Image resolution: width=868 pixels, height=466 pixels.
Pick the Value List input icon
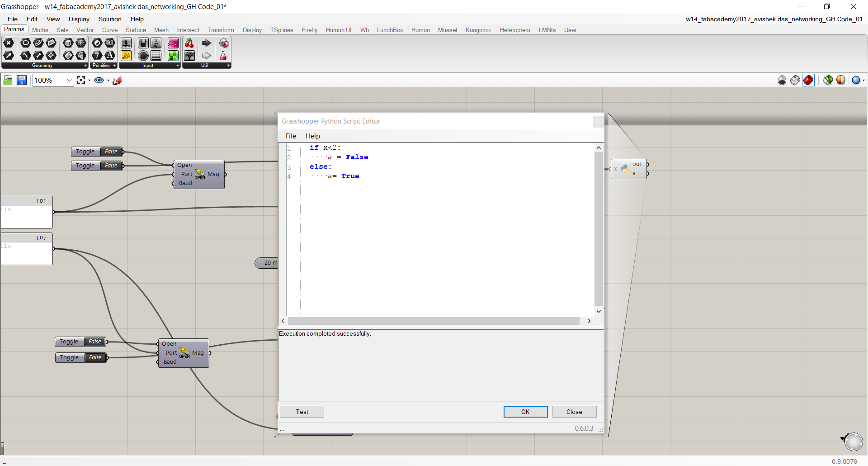coord(156,56)
